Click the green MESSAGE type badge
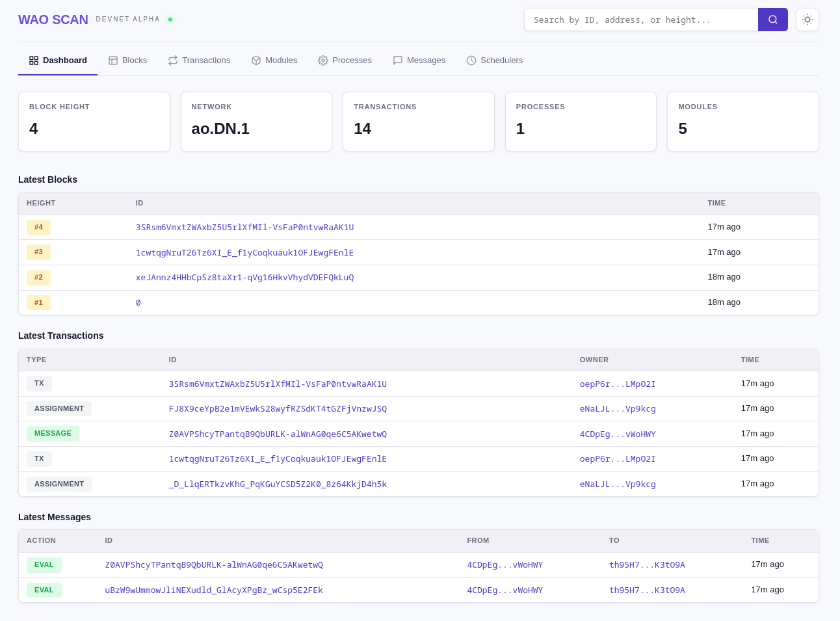Screen dimensions: 840x621 [53, 434]
